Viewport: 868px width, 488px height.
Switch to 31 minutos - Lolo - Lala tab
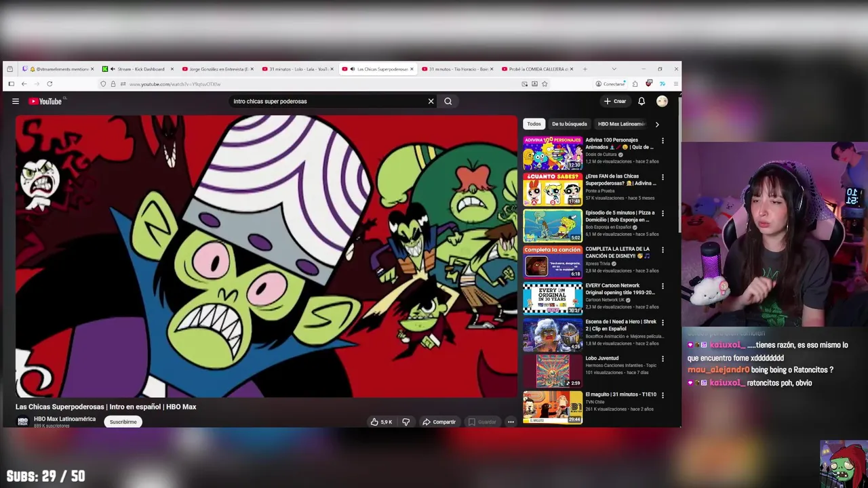tap(298, 69)
